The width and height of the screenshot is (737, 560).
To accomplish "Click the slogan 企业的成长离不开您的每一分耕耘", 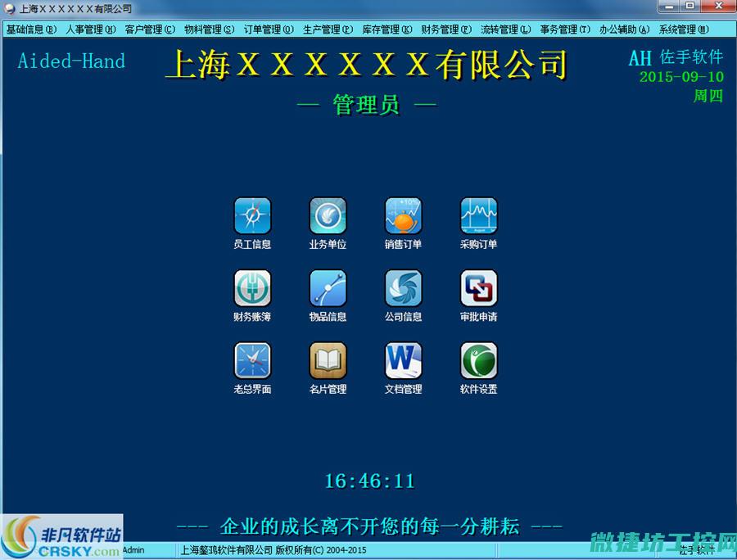I will (x=369, y=526).
